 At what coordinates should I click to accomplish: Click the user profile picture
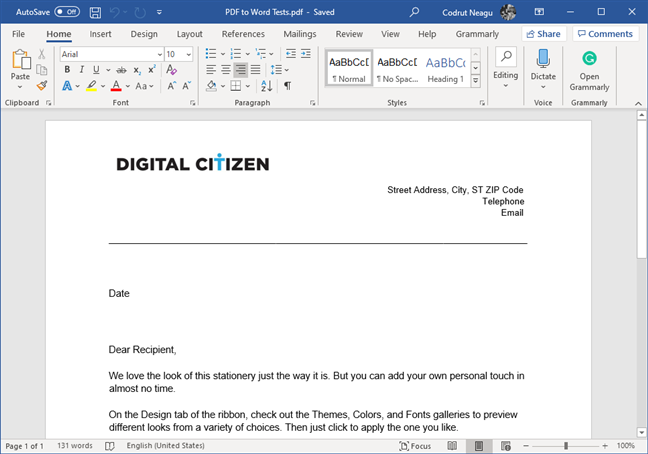coord(508,12)
